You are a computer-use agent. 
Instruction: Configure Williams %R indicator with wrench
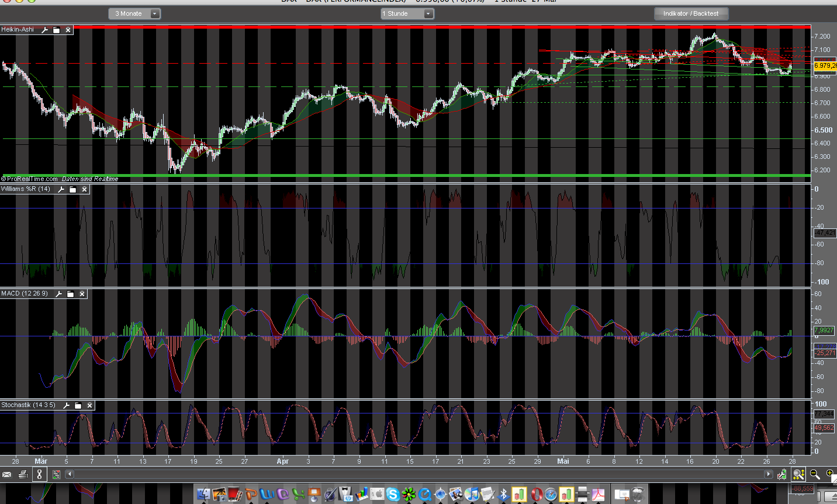61,189
